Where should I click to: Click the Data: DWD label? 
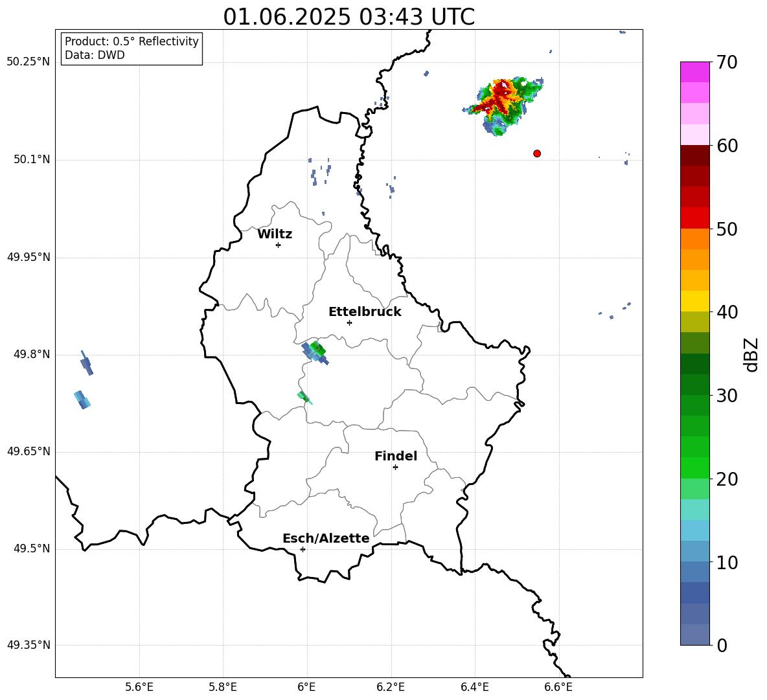pyautogui.click(x=95, y=55)
